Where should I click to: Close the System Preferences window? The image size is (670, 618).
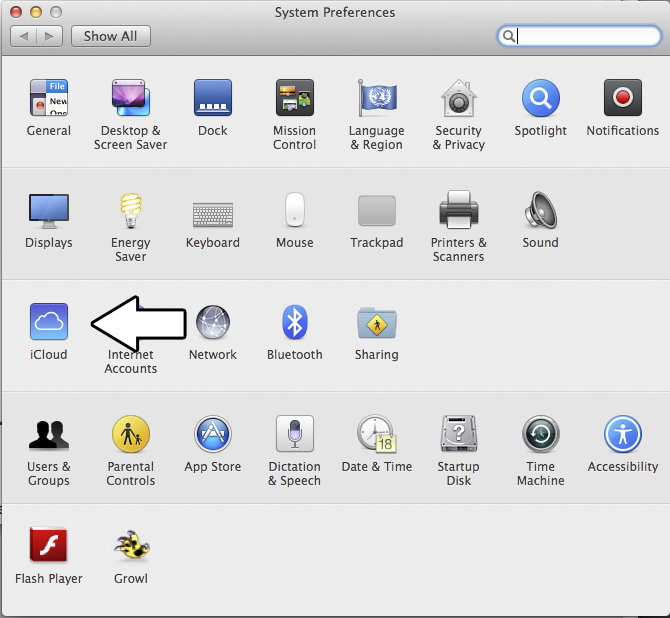click(16, 12)
